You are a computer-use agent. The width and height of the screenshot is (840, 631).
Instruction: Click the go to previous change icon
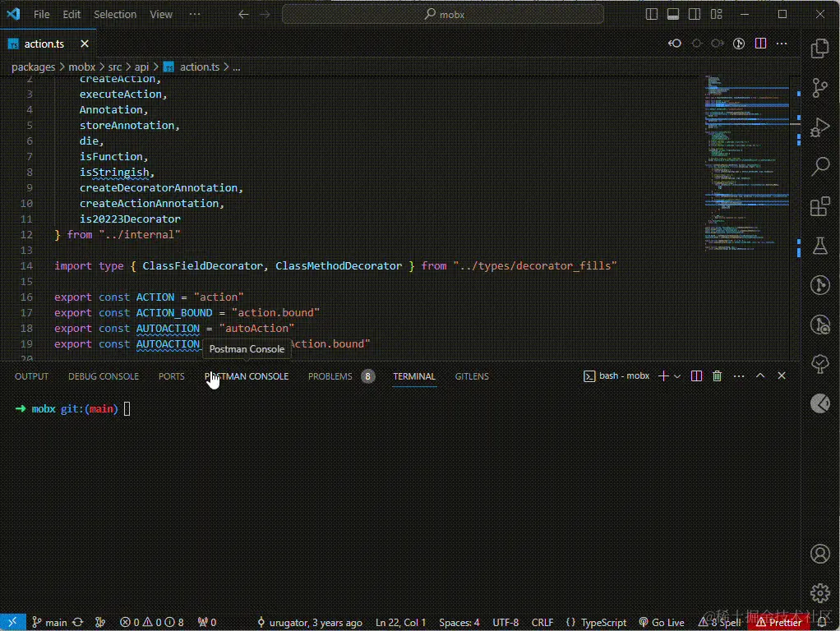point(675,44)
